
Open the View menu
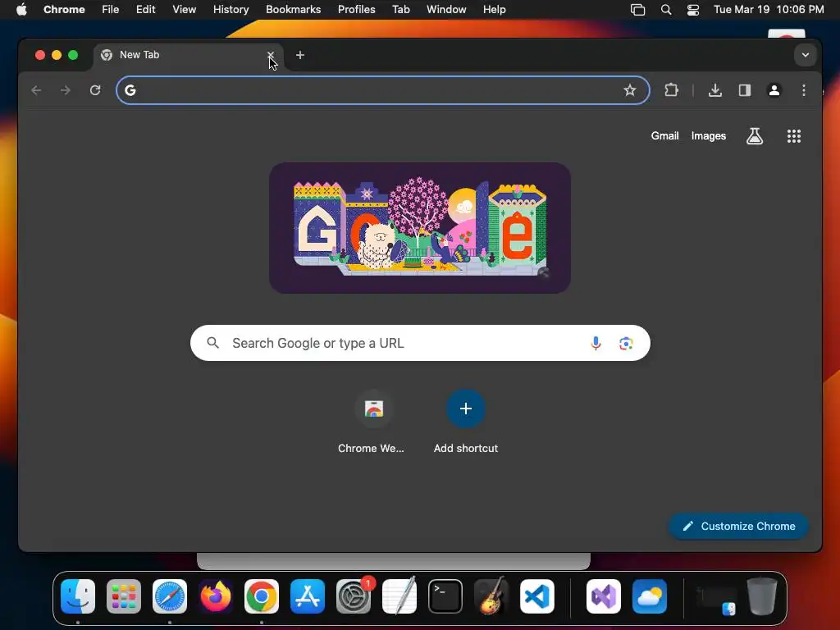tap(184, 9)
